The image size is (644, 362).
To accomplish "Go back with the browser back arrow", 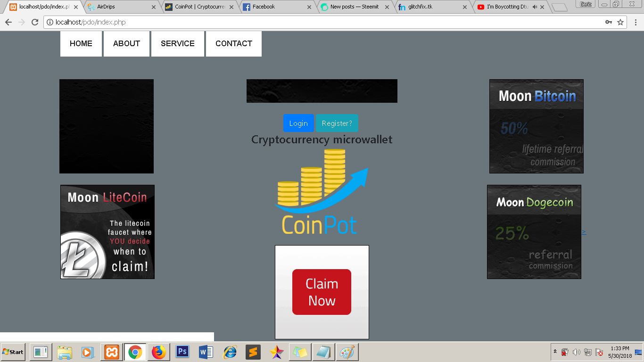I will tap(8, 22).
